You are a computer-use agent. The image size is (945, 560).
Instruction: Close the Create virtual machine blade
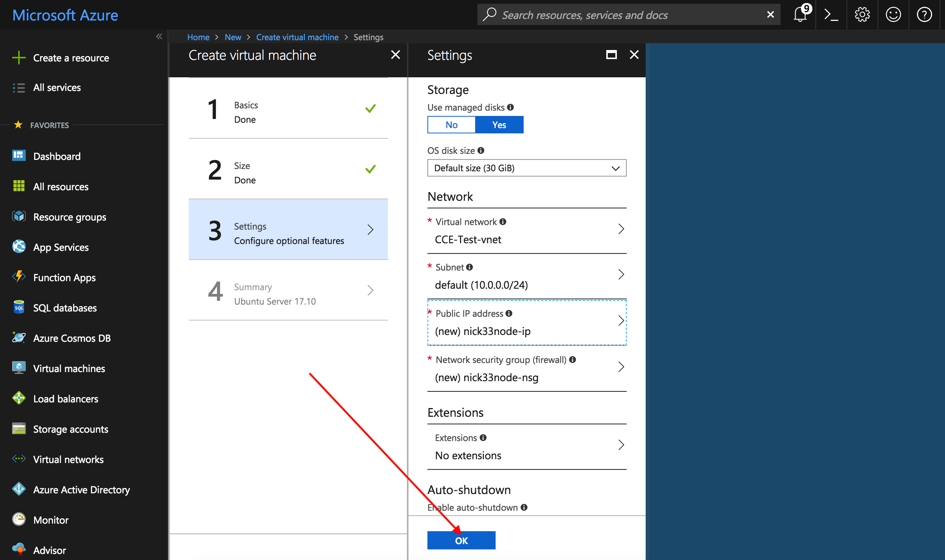[395, 55]
